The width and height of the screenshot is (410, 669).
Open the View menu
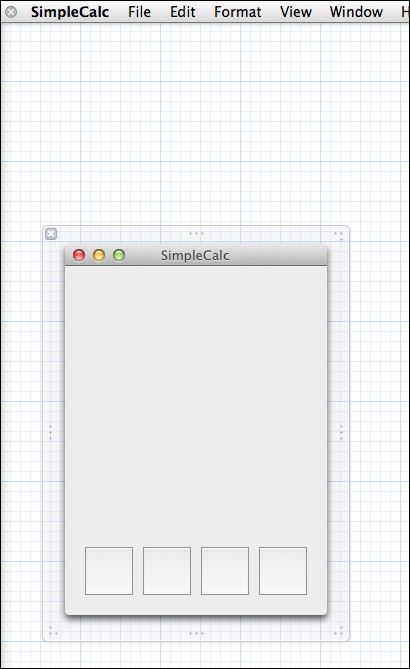296,12
